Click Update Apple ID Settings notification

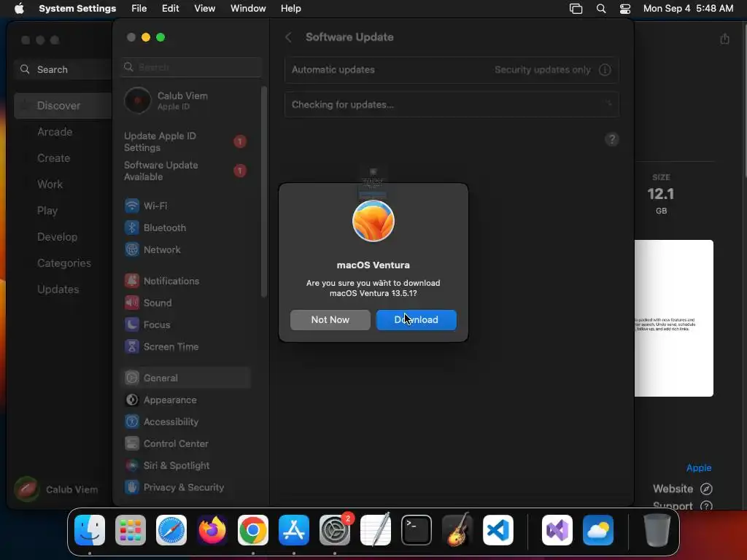[x=186, y=142]
